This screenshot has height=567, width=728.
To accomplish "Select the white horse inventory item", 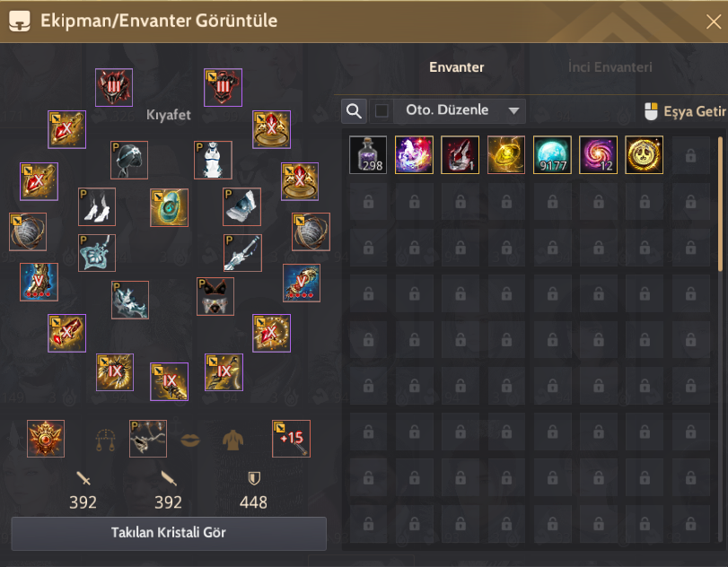I will tap(414, 155).
